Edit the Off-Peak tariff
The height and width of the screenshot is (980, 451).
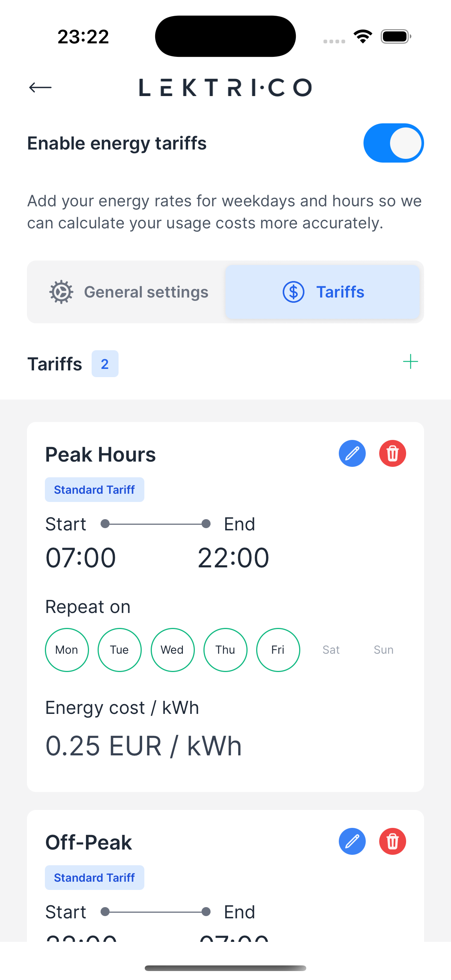tap(352, 841)
